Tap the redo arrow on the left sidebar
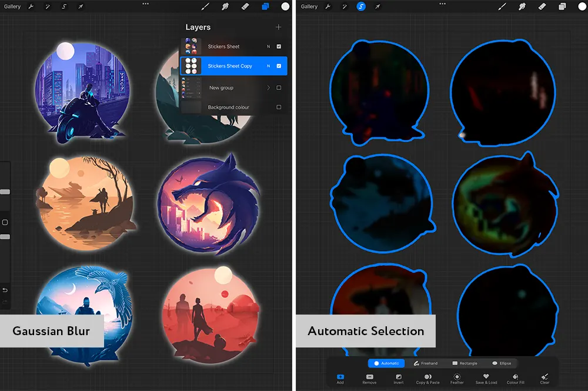 pos(5,302)
